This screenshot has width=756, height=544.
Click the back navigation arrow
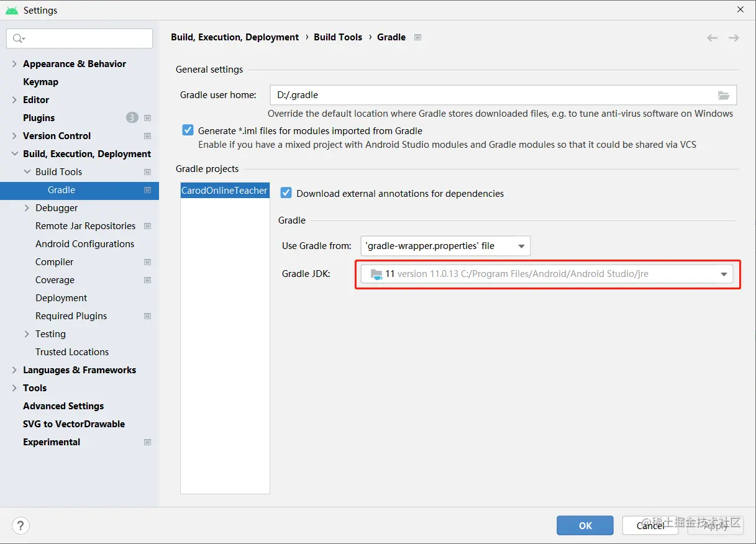[712, 38]
